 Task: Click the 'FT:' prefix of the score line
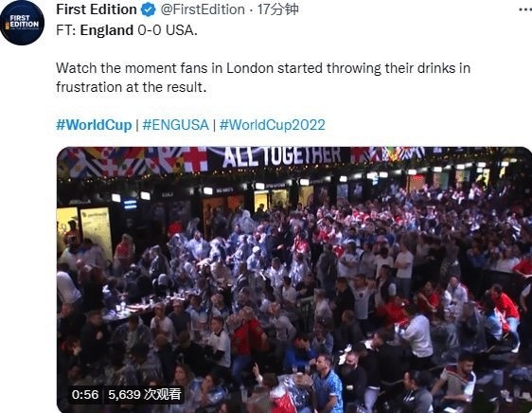[x=66, y=30]
